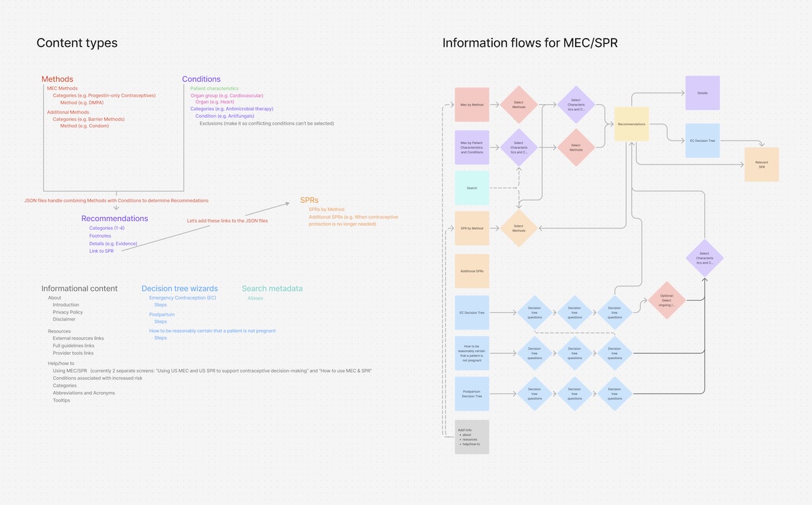Click the teal "Search" square

472,188
